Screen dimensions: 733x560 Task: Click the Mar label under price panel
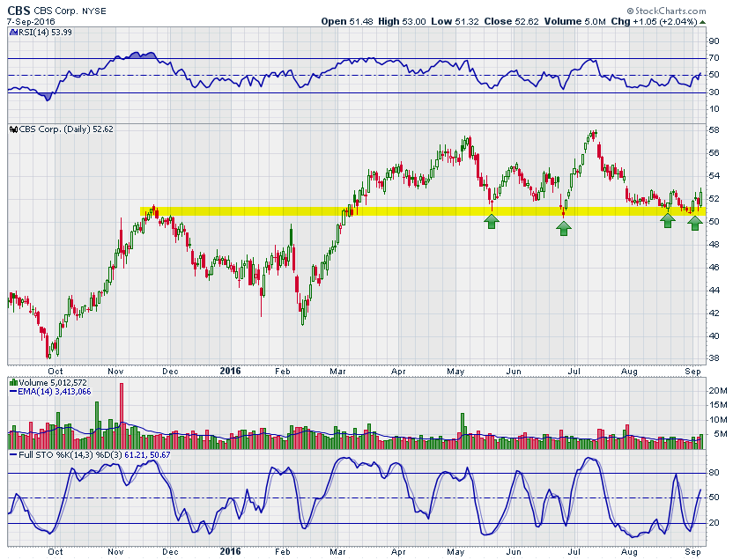pyautogui.click(x=337, y=372)
